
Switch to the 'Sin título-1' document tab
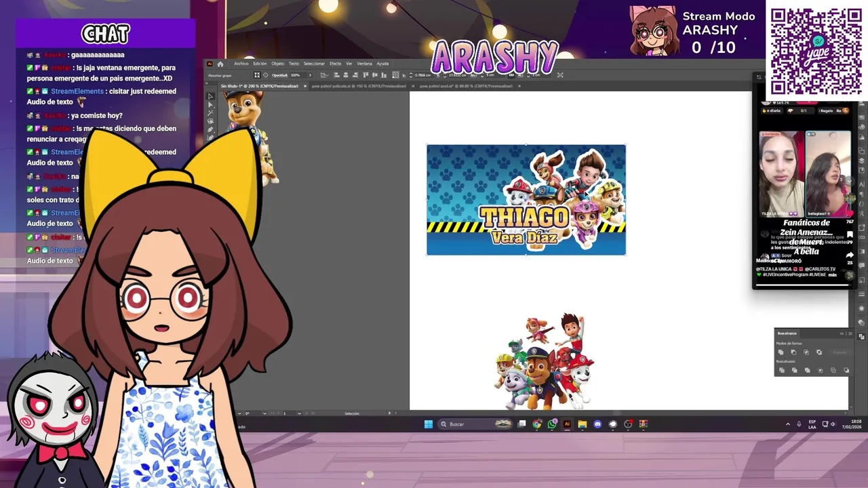point(259,86)
